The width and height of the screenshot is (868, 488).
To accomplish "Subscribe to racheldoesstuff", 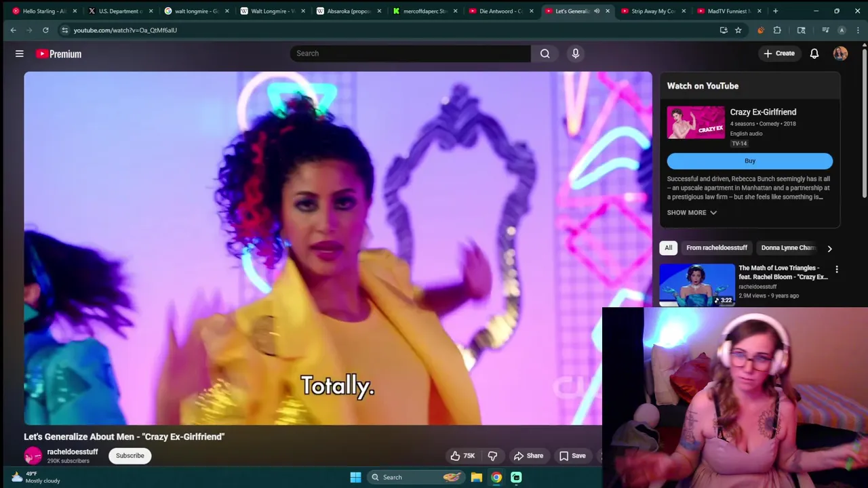I will tap(130, 455).
